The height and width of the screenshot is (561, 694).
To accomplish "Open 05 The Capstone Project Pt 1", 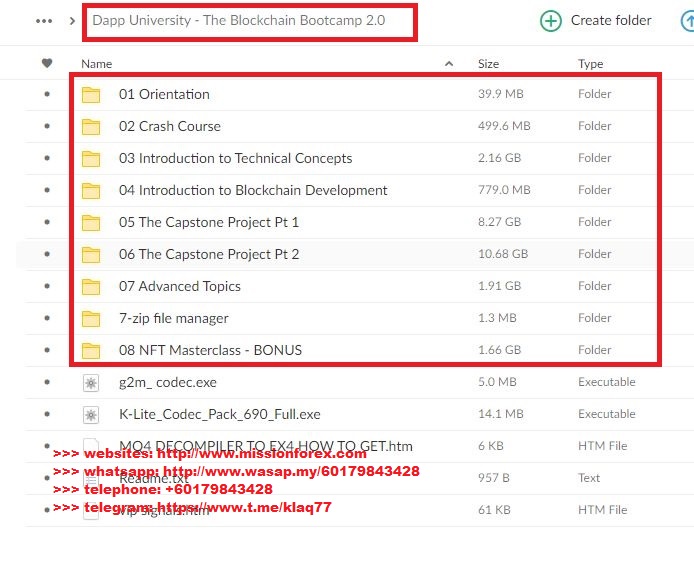I will [x=209, y=222].
